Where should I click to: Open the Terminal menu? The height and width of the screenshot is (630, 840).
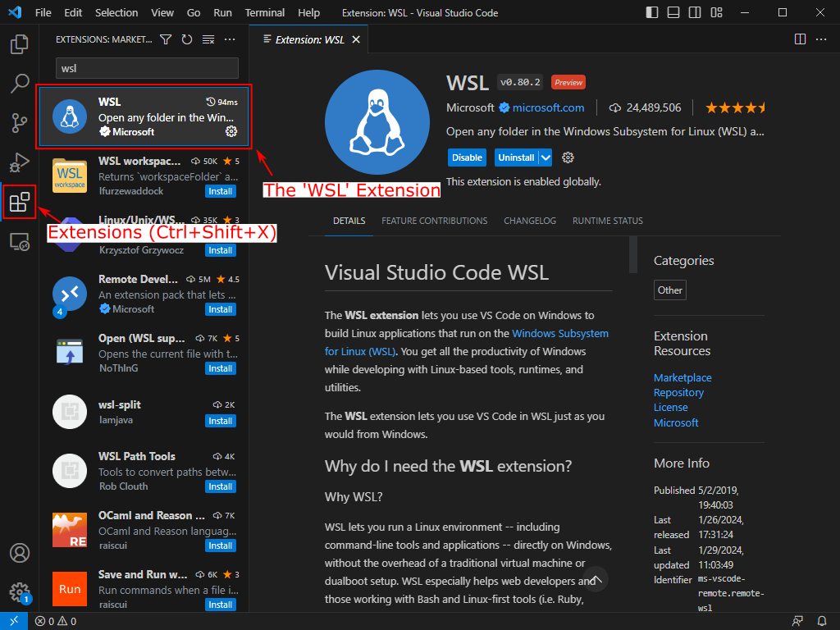[265, 12]
